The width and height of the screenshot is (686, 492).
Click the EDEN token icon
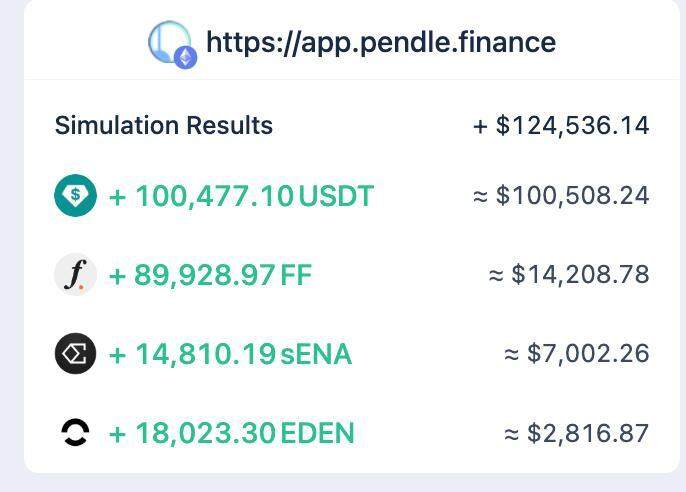click(x=75, y=432)
